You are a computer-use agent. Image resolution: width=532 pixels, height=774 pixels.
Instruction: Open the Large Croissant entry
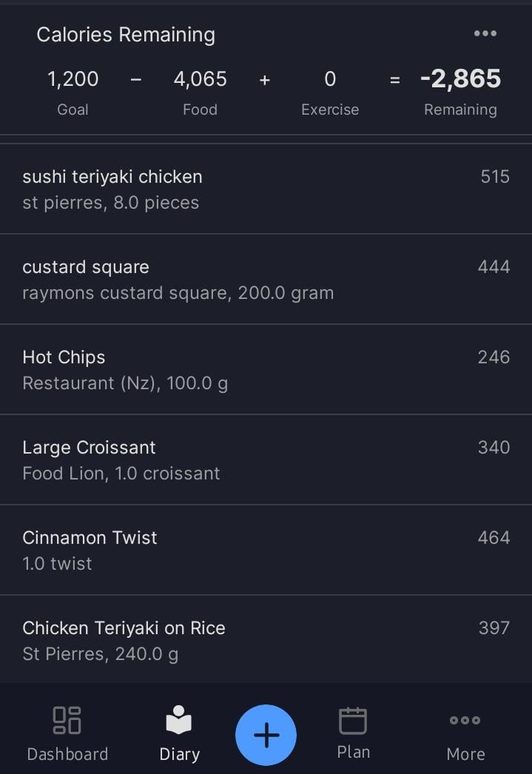click(266, 460)
